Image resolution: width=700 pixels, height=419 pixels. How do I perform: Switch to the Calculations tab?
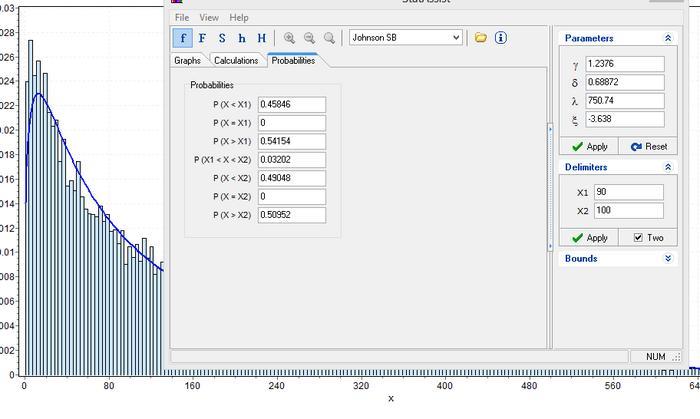click(236, 61)
